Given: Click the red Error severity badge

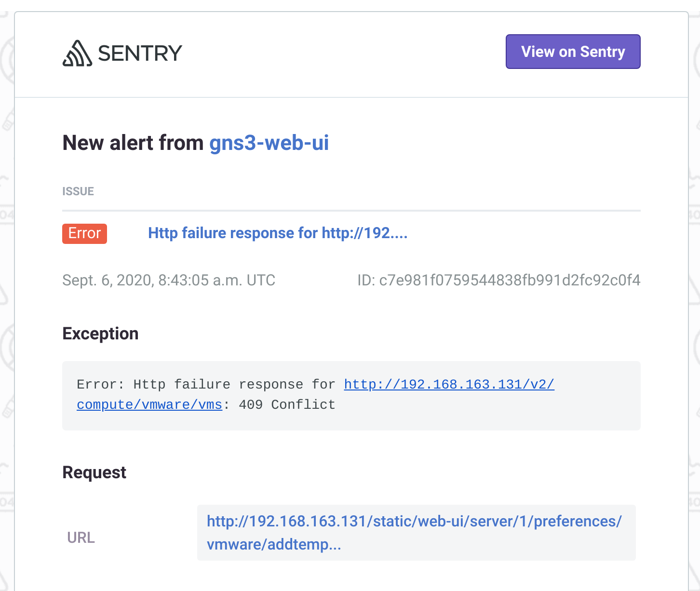Looking at the screenshot, I should 84,233.
